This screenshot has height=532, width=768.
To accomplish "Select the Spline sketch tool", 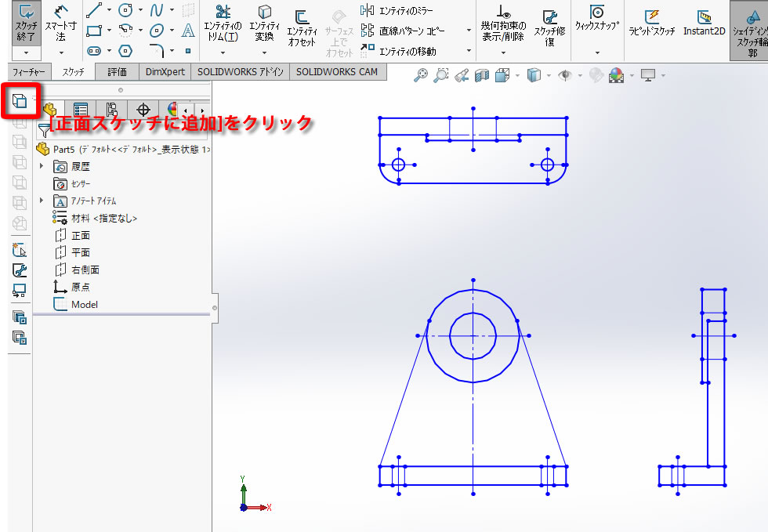I will coord(157,10).
